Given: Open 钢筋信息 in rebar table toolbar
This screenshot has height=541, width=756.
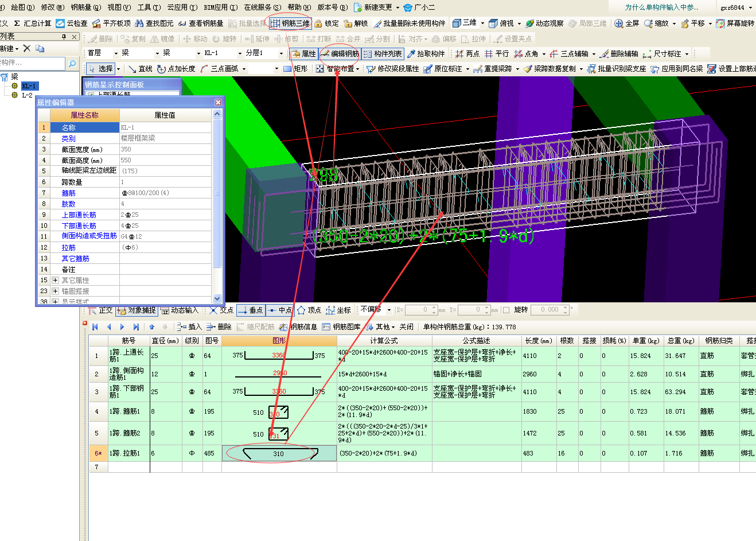Looking at the screenshot, I should (298, 326).
